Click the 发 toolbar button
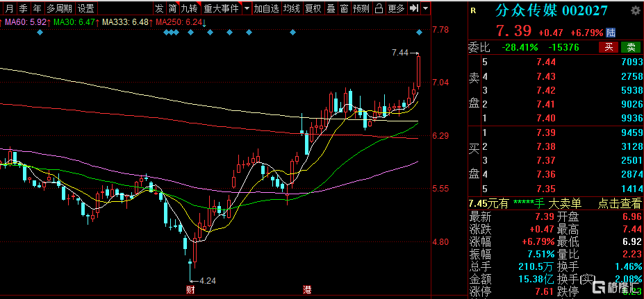This screenshot has height=299, width=644. 159,8
